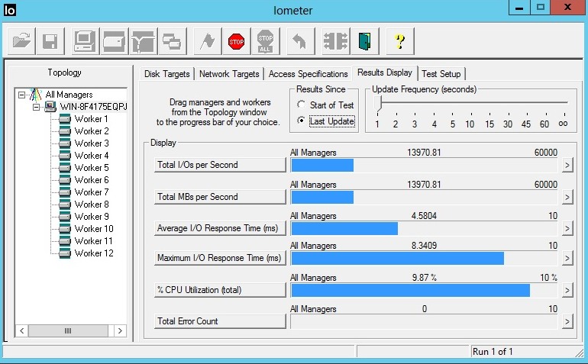Image resolution: width=588 pixels, height=364 pixels.
Task: Click the STOP ALL tests icon
Action: click(x=265, y=41)
